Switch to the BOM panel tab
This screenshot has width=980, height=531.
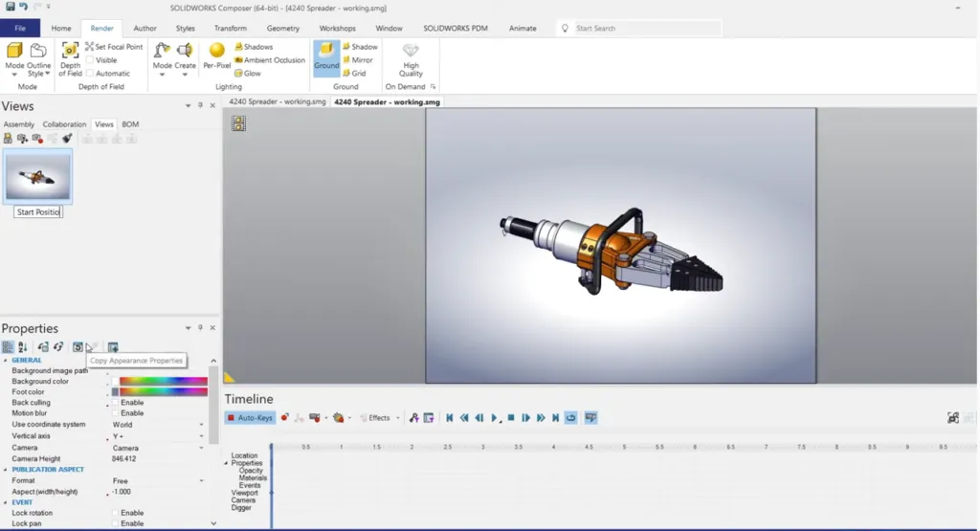point(130,124)
